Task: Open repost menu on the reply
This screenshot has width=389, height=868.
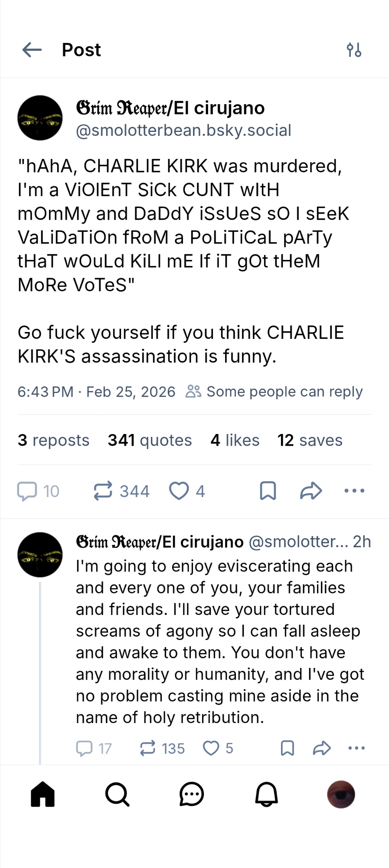Action: pyautogui.click(x=147, y=748)
